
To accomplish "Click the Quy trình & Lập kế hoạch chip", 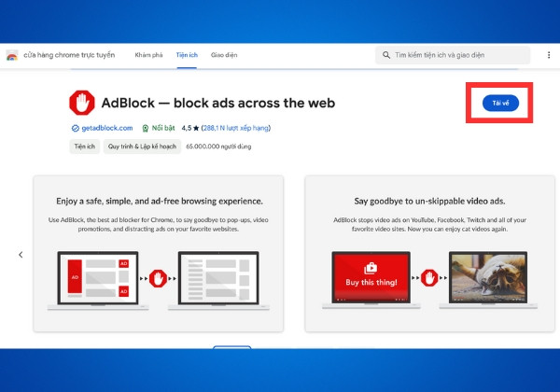I will 142,147.
